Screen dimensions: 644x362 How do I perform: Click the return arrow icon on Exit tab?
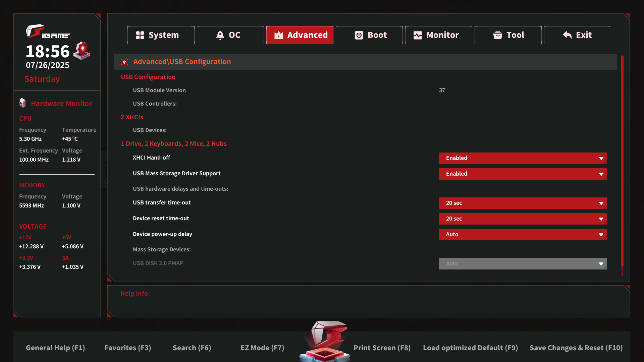[x=567, y=35]
